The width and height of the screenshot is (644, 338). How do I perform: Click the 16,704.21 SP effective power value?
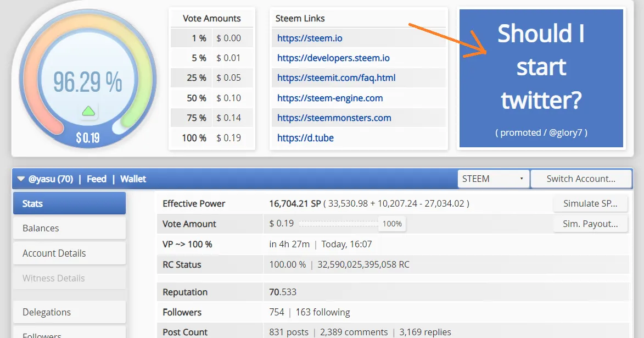click(295, 203)
